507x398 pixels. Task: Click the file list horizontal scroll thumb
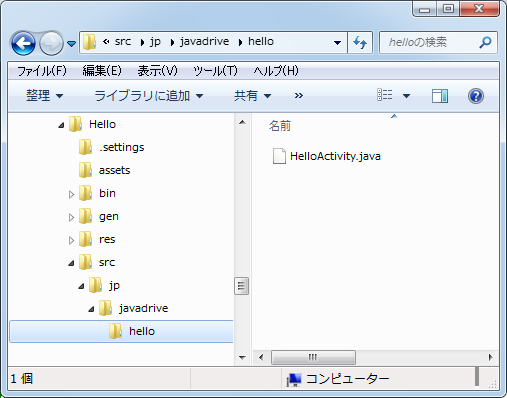point(313,357)
